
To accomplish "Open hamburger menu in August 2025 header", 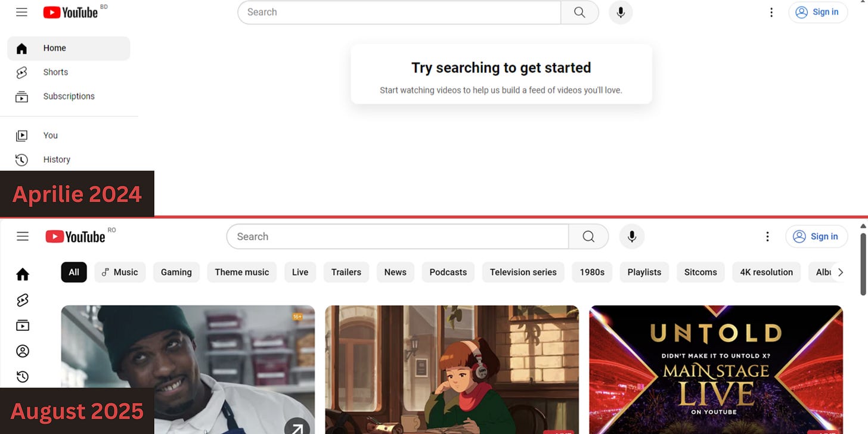I will pos(23,237).
